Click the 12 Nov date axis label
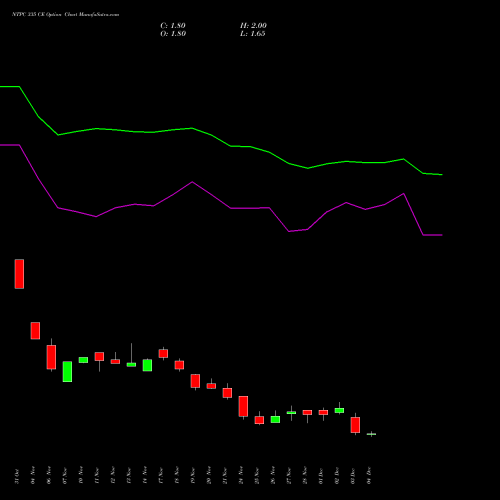The height and width of the screenshot is (500, 500). (x=113, y=476)
